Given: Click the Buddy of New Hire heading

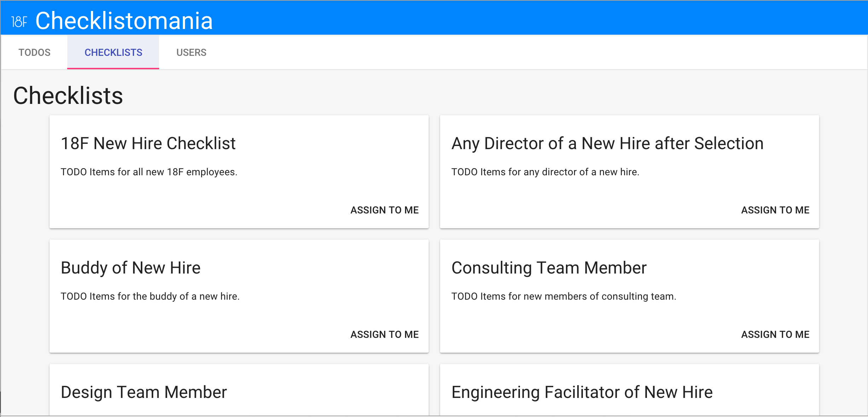Looking at the screenshot, I should [131, 268].
